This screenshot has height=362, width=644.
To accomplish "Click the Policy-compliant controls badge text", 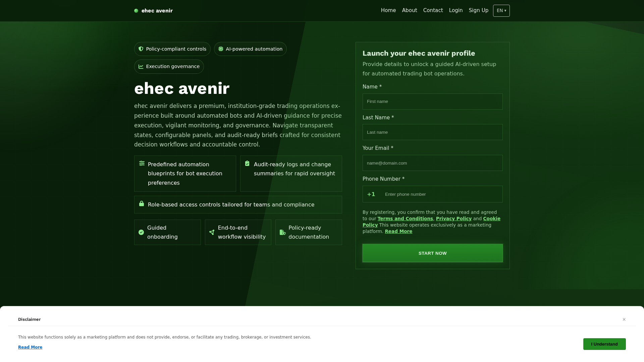I will (x=176, y=49).
